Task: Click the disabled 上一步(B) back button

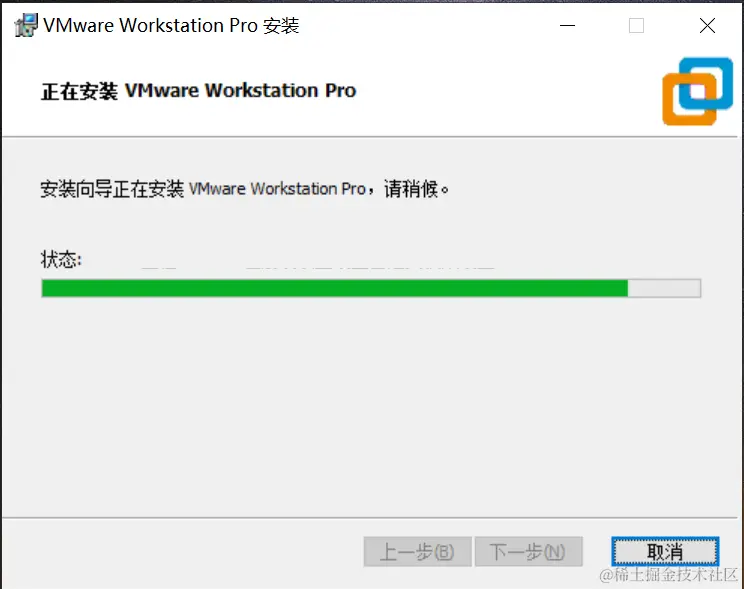Action: pyautogui.click(x=418, y=552)
